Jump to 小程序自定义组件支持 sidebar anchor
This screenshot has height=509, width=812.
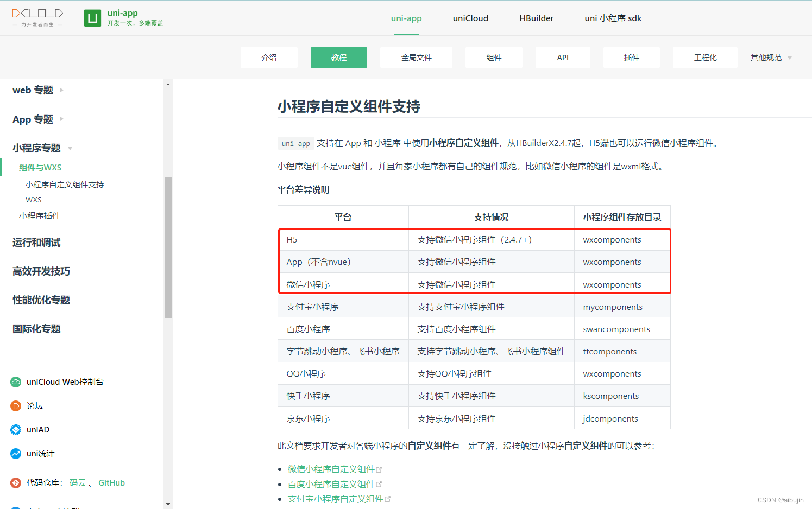[x=65, y=184]
